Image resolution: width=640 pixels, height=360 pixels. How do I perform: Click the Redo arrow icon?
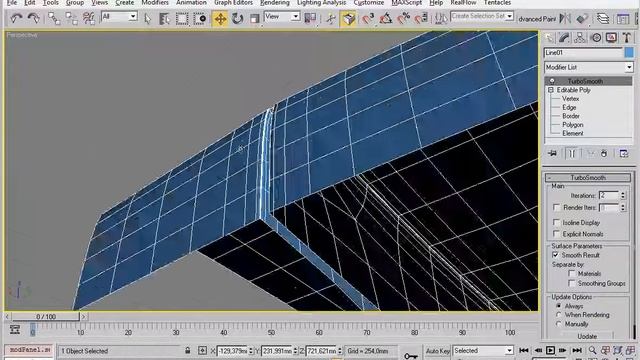coord(33,18)
